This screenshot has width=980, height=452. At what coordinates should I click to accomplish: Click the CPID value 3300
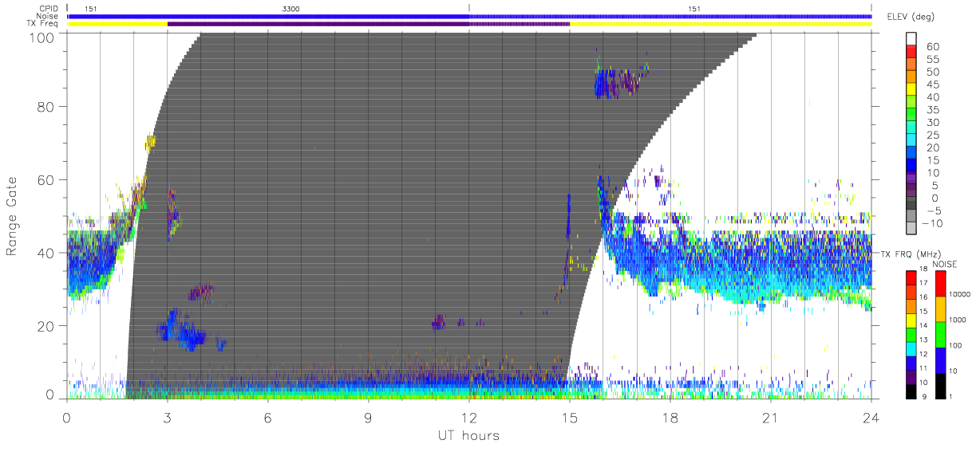pyautogui.click(x=290, y=10)
